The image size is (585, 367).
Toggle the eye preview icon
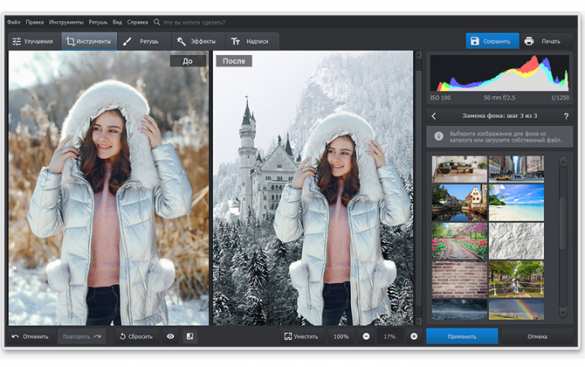pyautogui.click(x=170, y=336)
